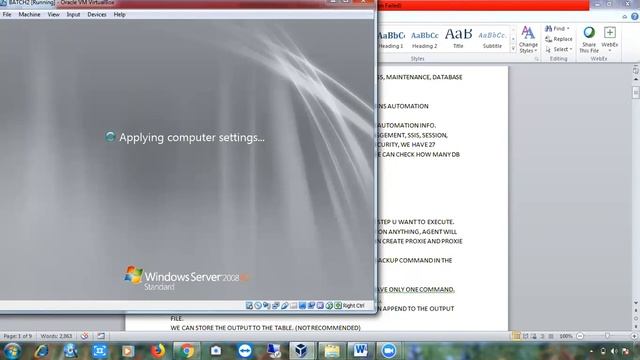Open Internet Explorer from the taskbar
The width and height of the screenshot is (640, 360).
[x=41, y=351]
